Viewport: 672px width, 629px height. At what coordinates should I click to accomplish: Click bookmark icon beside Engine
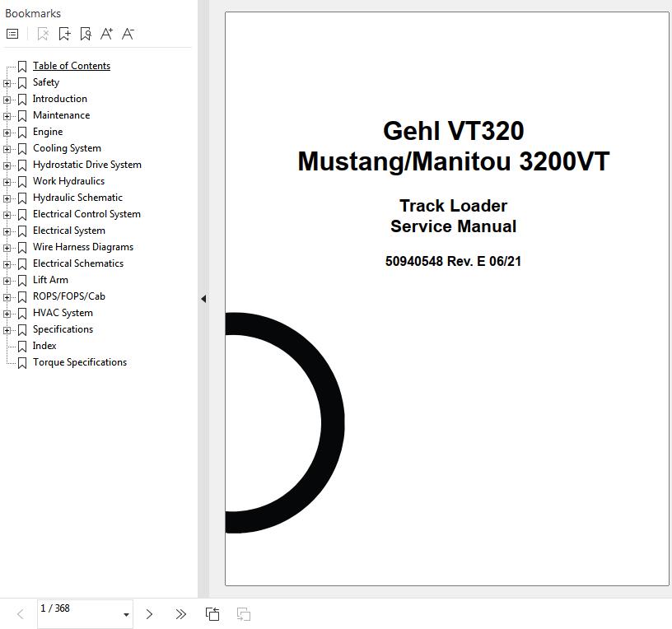click(x=22, y=133)
